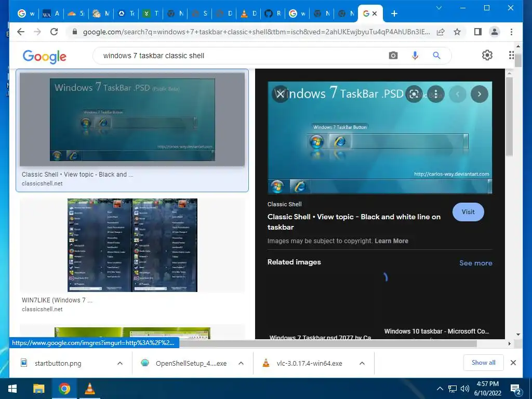Open the tab search chevron

pyautogui.click(x=438, y=8)
